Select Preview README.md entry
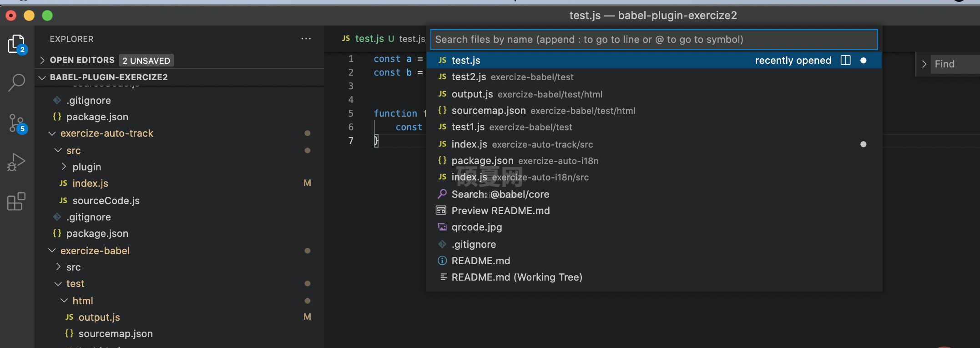980x348 pixels. pyautogui.click(x=654, y=210)
